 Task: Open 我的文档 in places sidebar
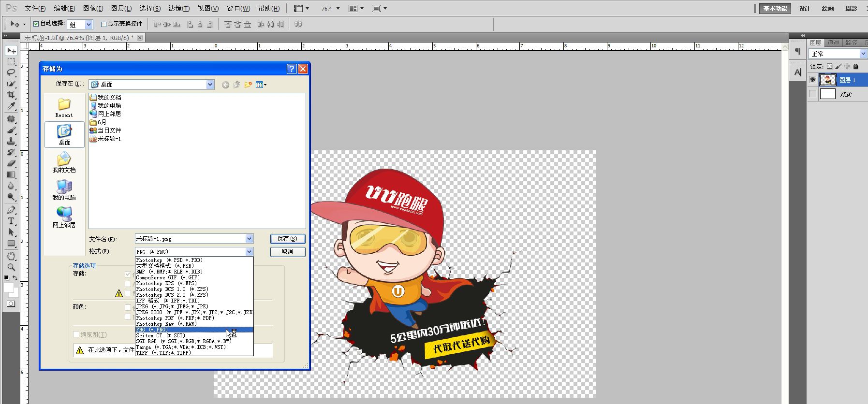(64, 162)
